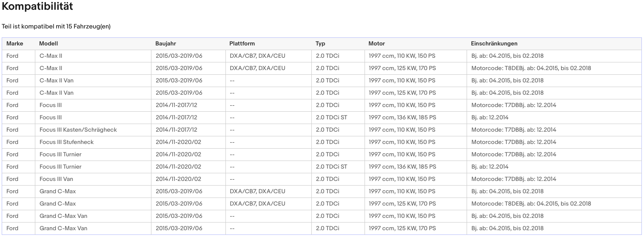The width and height of the screenshot is (644, 237).
Task: Click the Modell column header
Action: (x=48, y=44)
